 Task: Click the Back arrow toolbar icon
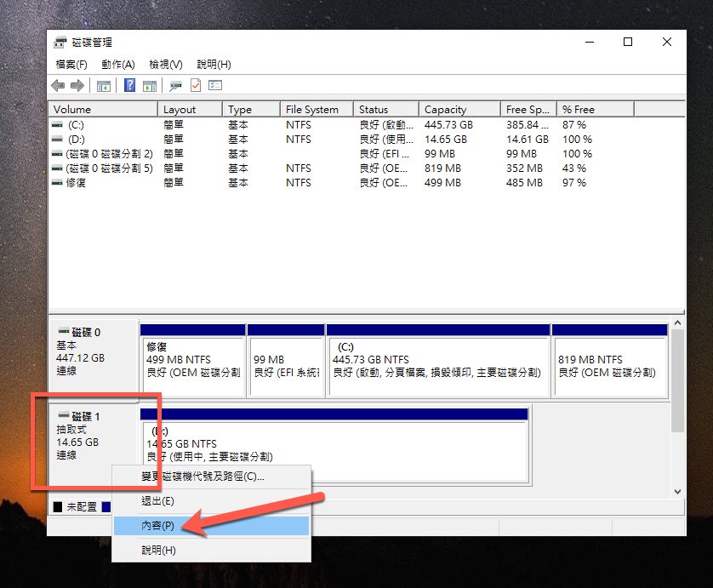(58, 85)
